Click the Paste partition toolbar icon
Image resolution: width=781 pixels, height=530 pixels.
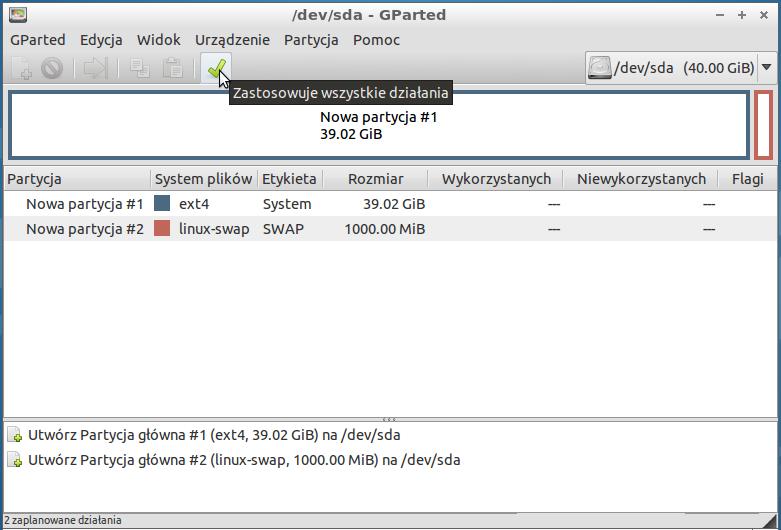(x=173, y=68)
